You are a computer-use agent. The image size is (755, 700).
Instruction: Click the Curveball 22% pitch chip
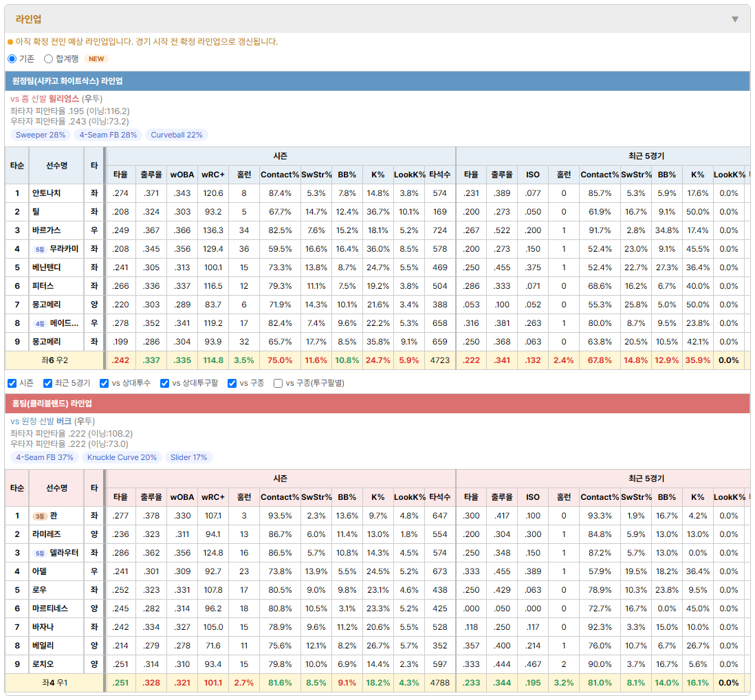coord(177,135)
